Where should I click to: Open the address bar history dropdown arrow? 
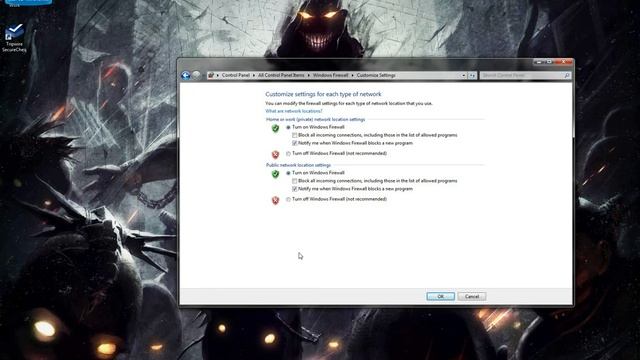(463, 76)
